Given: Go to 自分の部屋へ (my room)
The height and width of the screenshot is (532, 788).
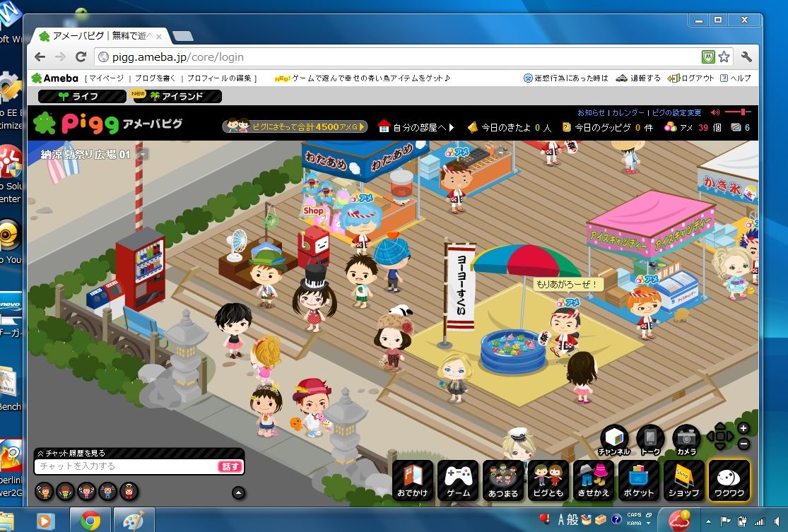Looking at the screenshot, I should point(416,127).
